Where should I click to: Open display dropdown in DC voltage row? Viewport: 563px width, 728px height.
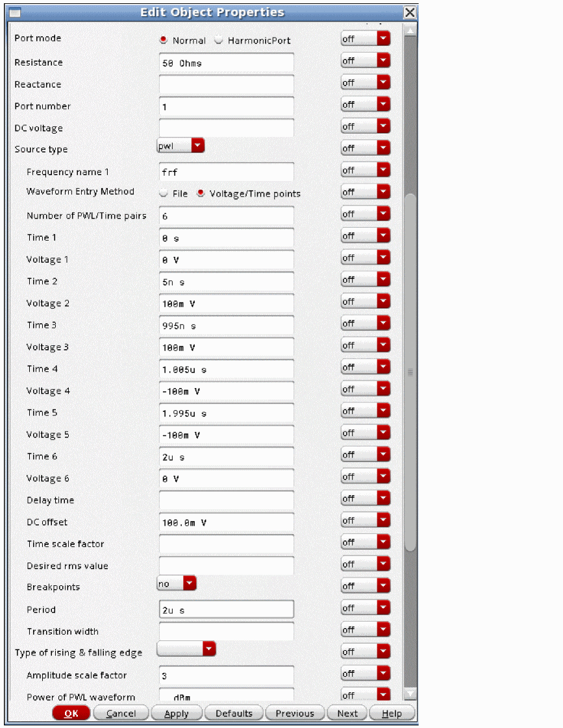tap(366, 126)
